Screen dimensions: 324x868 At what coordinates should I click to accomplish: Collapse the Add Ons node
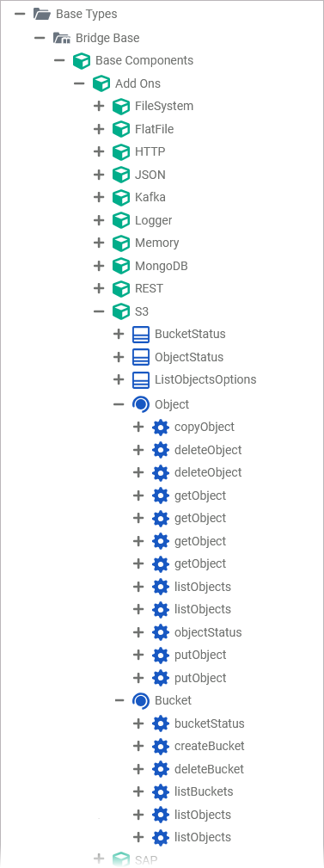(x=80, y=83)
